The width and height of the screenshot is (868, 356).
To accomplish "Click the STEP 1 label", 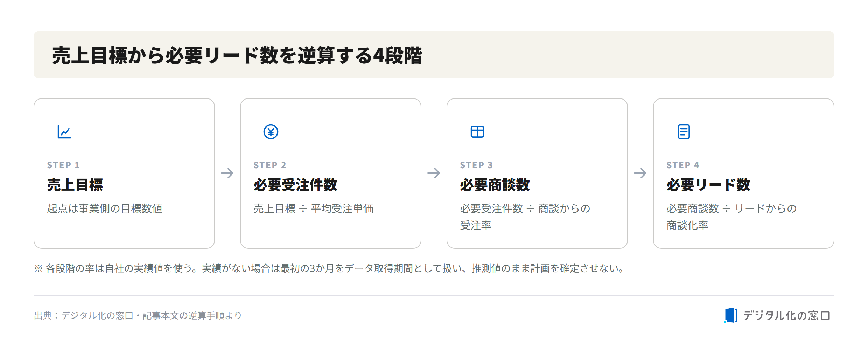I will point(63,165).
